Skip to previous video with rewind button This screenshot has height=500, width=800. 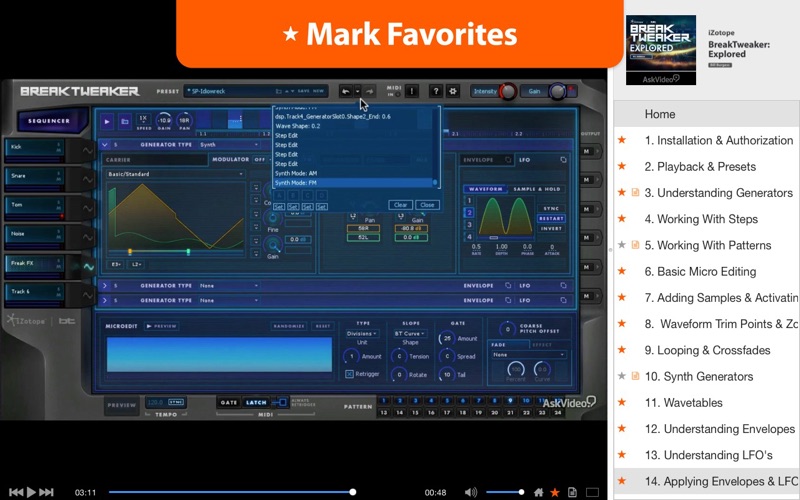pos(16,492)
